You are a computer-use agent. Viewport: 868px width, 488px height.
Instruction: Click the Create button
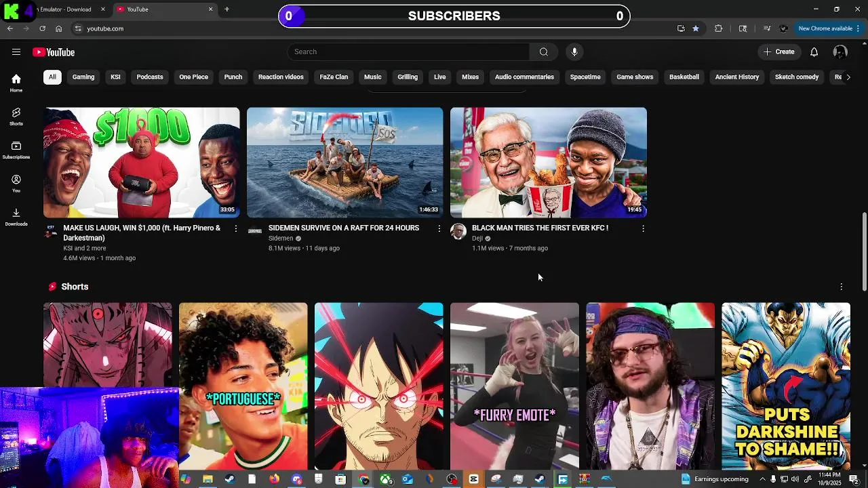tap(779, 52)
